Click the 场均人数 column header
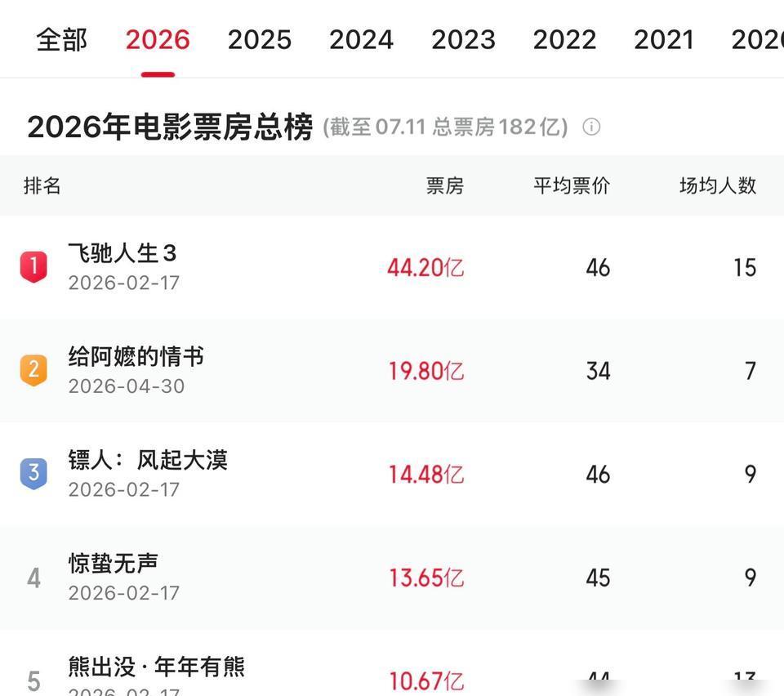 coord(718,185)
